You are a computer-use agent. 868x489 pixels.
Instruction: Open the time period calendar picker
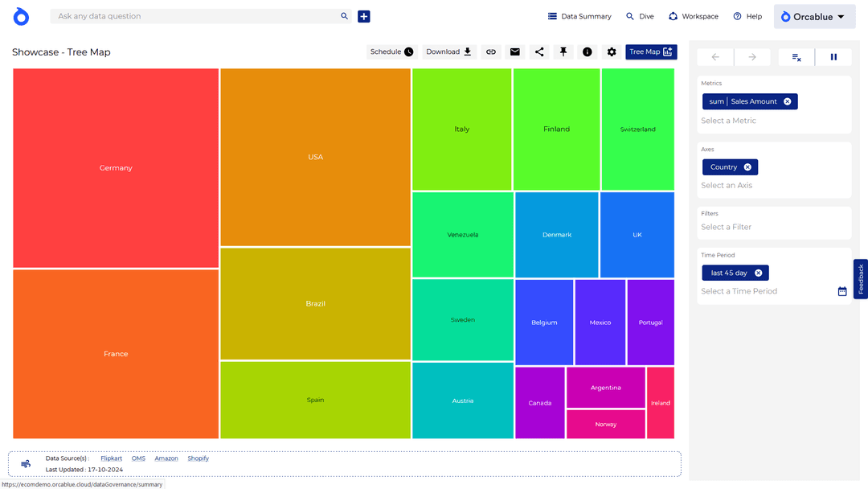pyautogui.click(x=841, y=291)
